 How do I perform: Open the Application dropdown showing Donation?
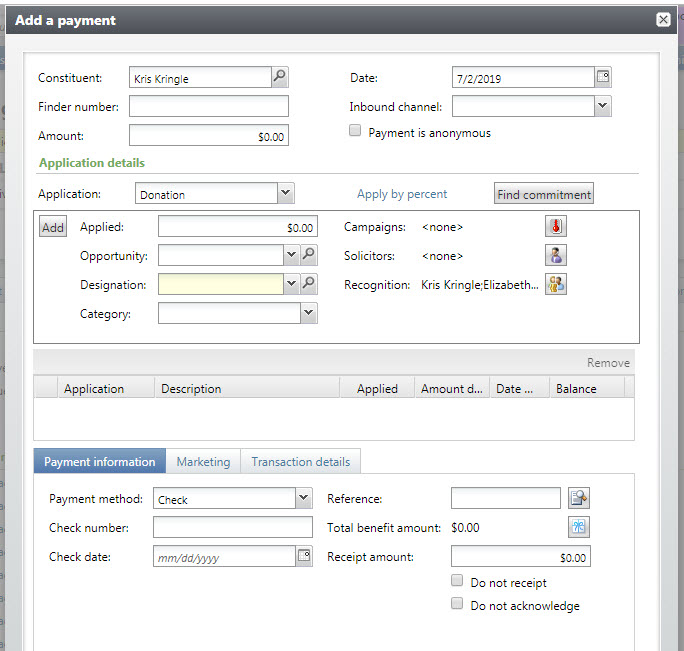coord(285,194)
